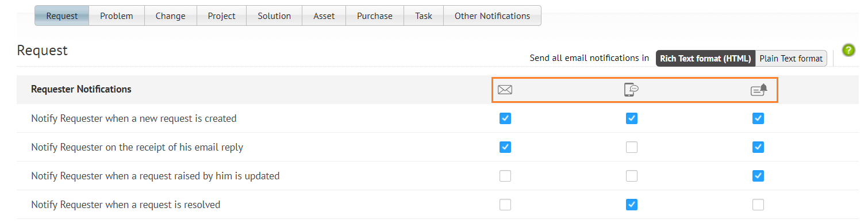
Task: Click the email notification envelope icon
Action: pyautogui.click(x=505, y=90)
